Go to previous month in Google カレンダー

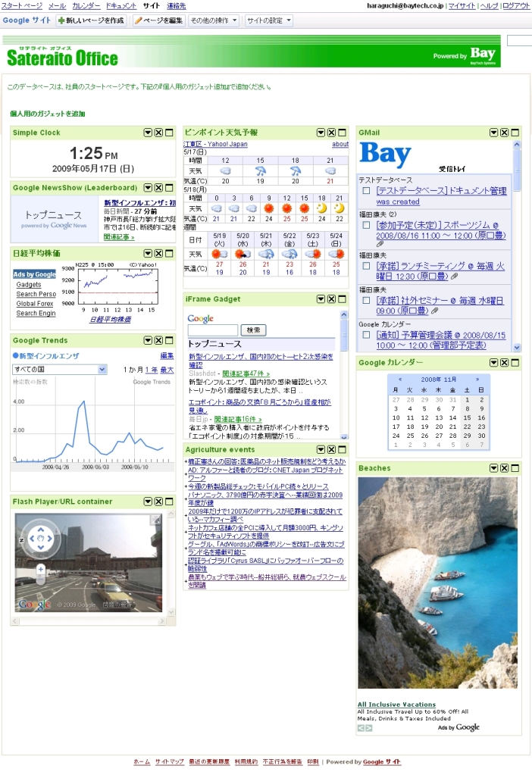click(x=400, y=380)
